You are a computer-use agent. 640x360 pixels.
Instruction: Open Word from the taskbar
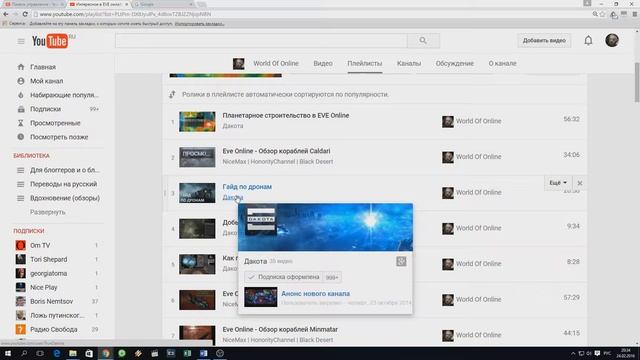click(204, 353)
